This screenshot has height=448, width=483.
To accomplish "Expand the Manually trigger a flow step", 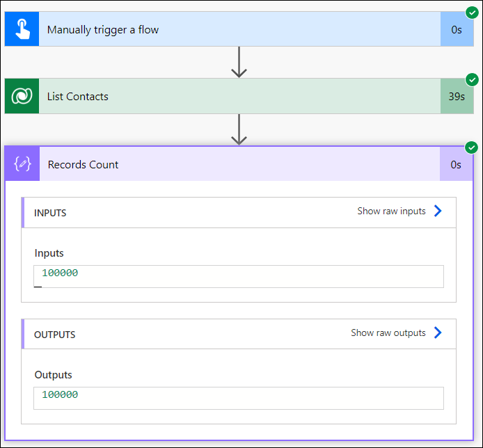I will [239, 29].
